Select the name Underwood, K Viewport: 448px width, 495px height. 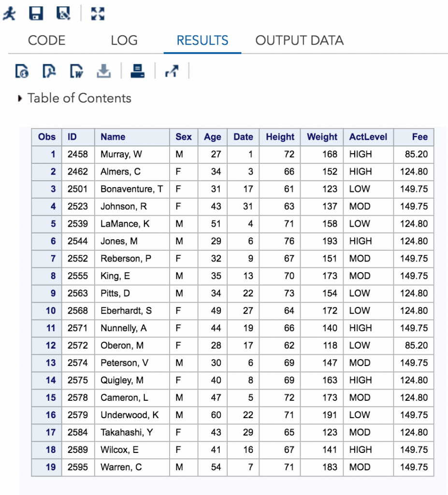click(130, 415)
